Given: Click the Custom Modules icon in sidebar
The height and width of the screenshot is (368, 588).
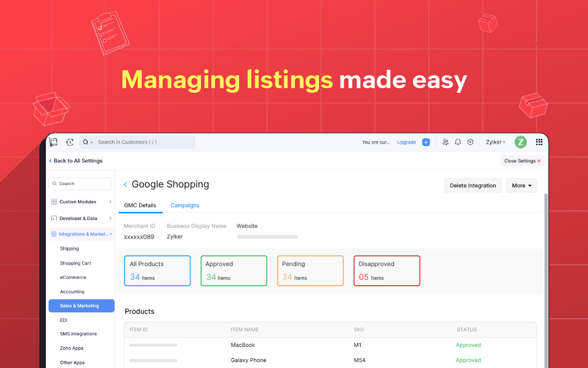Looking at the screenshot, I should pyautogui.click(x=54, y=202).
